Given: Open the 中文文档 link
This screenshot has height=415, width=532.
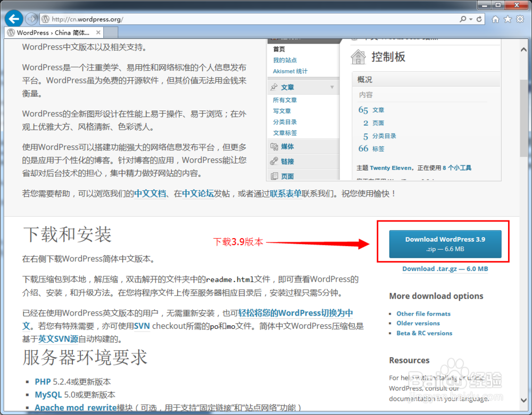Looking at the screenshot, I should pyautogui.click(x=150, y=194).
